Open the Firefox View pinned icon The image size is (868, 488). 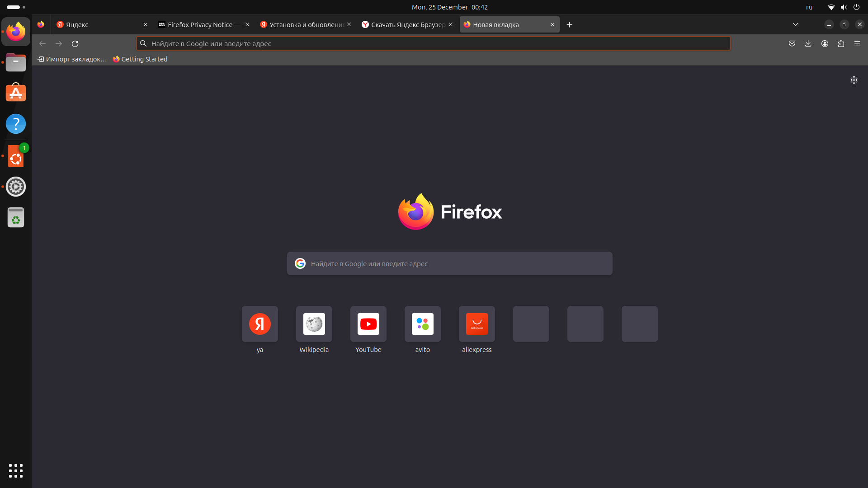pyautogui.click(x=41, y=24)
